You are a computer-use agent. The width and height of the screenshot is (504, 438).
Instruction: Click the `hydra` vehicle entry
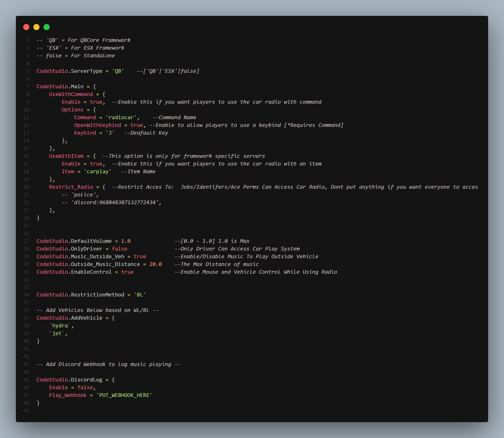[60, 326]
